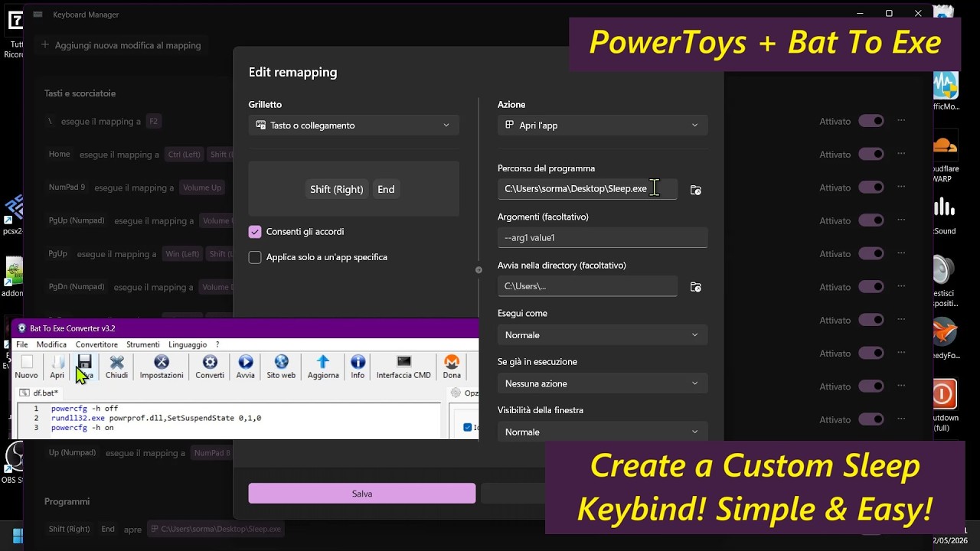
Task: Open the File menu in Bat To Exe
Action: [x=22, y=344]
